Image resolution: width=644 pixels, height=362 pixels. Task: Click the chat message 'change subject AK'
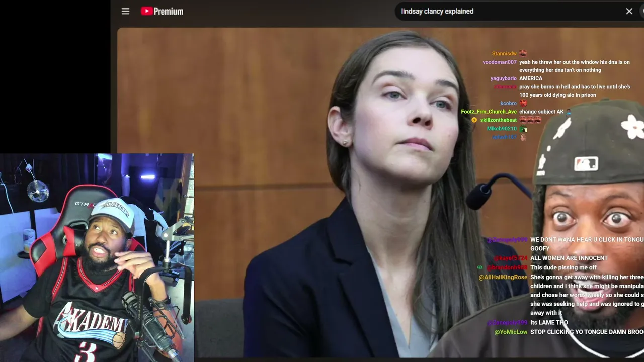coord(541,112)
